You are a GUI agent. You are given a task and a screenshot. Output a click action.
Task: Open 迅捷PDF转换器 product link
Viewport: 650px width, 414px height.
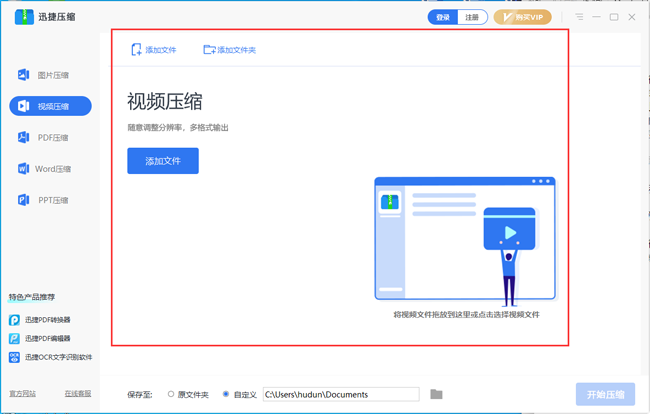tap(48, 320)
